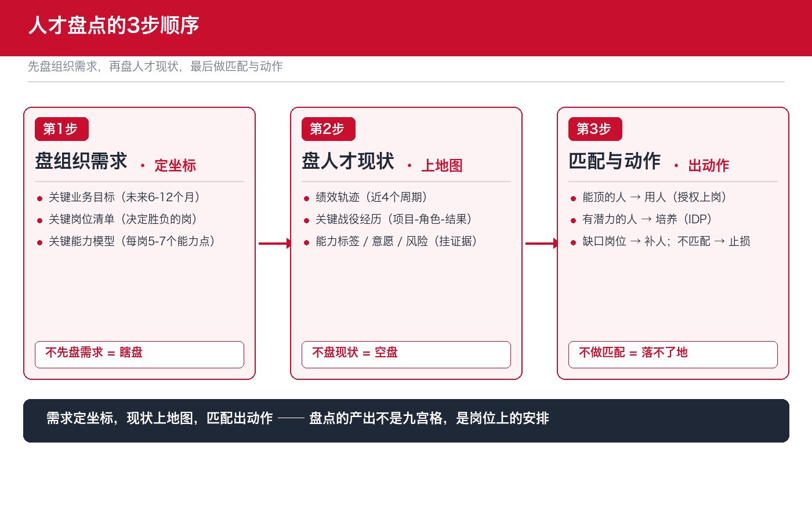Select the 第1步 badge
Image resolution: width=812 pixels, height=522 pixels.
click(61, 129)
